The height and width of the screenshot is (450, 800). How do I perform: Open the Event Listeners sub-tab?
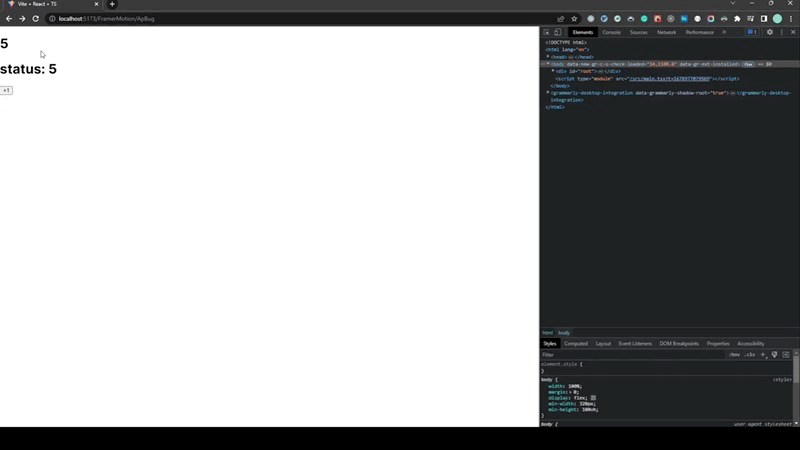coord(635,344)
